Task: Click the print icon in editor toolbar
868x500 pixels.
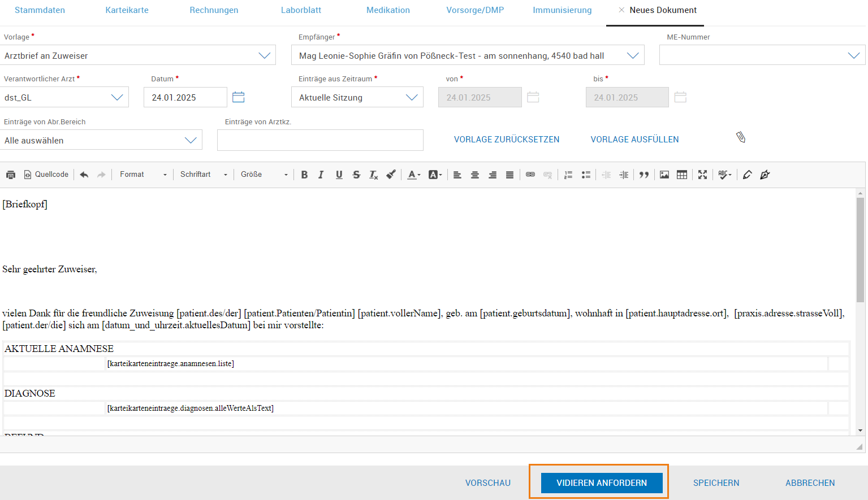Action: 11,175
